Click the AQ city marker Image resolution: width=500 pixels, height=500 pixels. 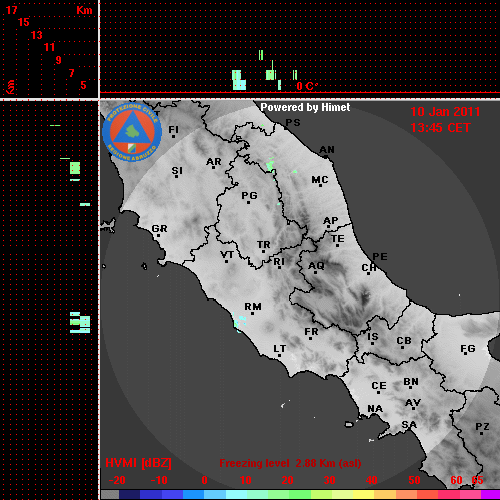[x=315, y=273]
